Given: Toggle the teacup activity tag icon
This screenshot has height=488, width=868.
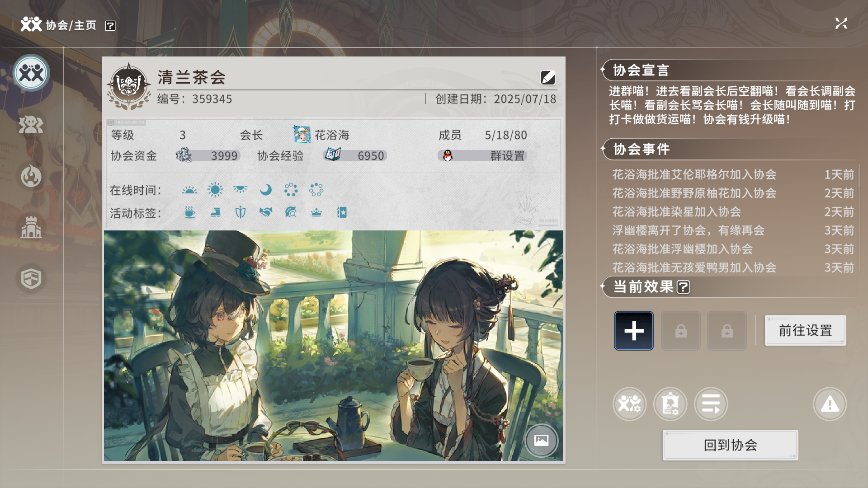Looking at the screenshot, I should tap(190, 212).
